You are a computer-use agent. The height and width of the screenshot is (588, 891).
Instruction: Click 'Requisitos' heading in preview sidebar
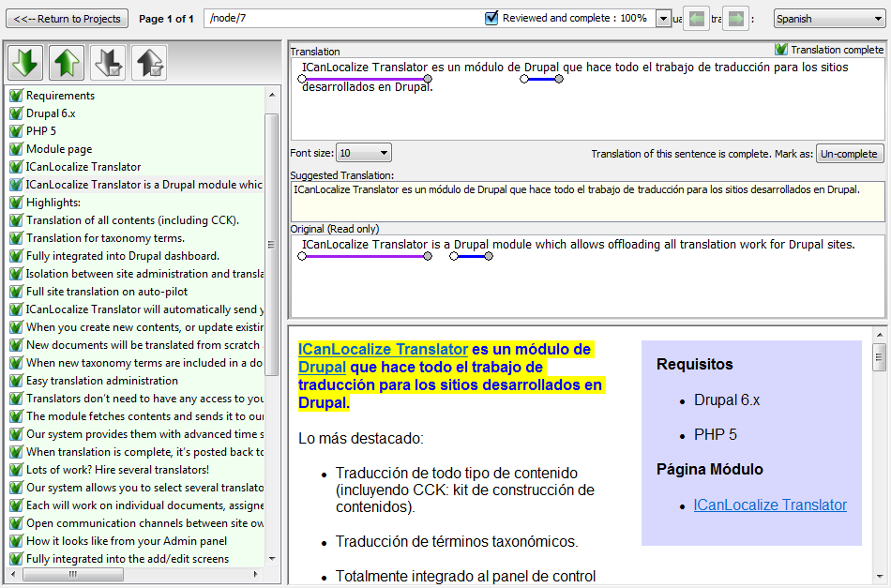pyautogui.click(x=694, y=364)
